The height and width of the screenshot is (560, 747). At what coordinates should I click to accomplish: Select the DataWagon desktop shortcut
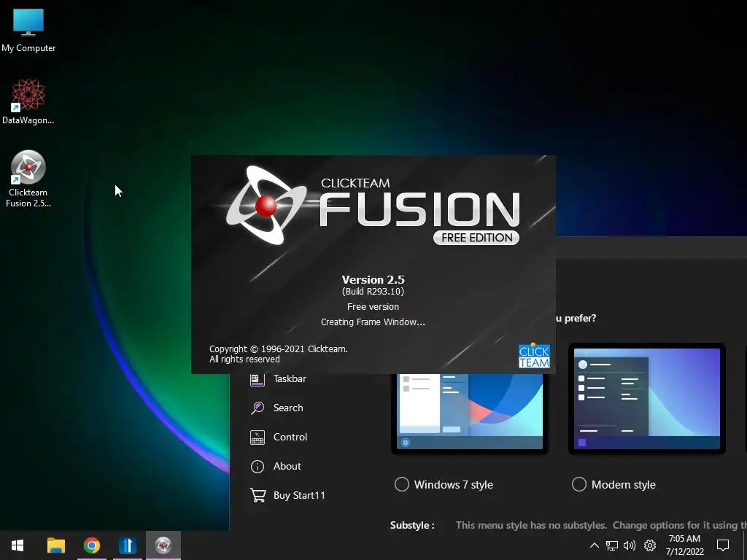click(x=28, y=101)
